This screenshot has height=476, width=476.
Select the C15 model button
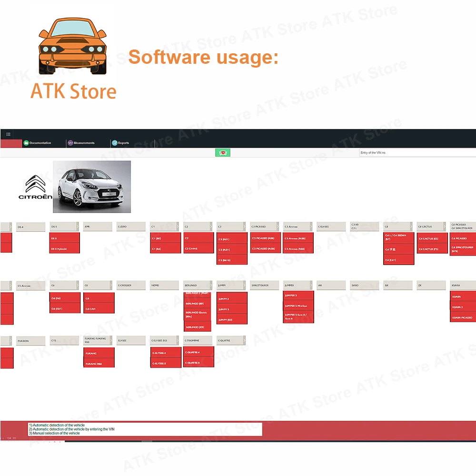click(64, 340)
